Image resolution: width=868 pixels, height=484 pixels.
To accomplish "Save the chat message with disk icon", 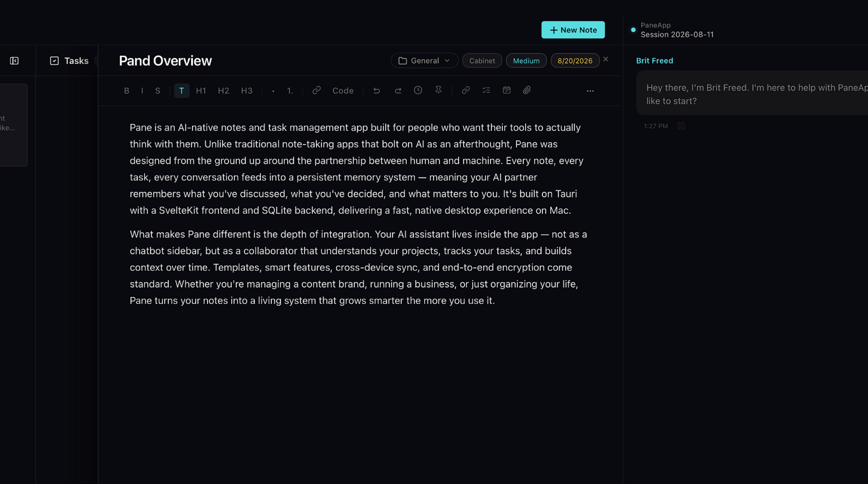I will pos(681,126).
